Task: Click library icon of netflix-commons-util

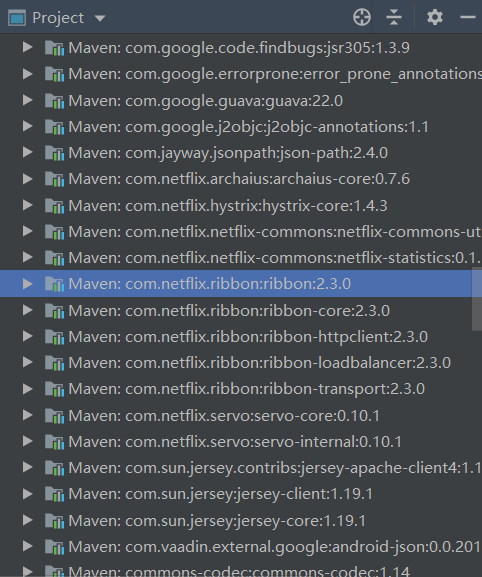Action: [54, 232]
